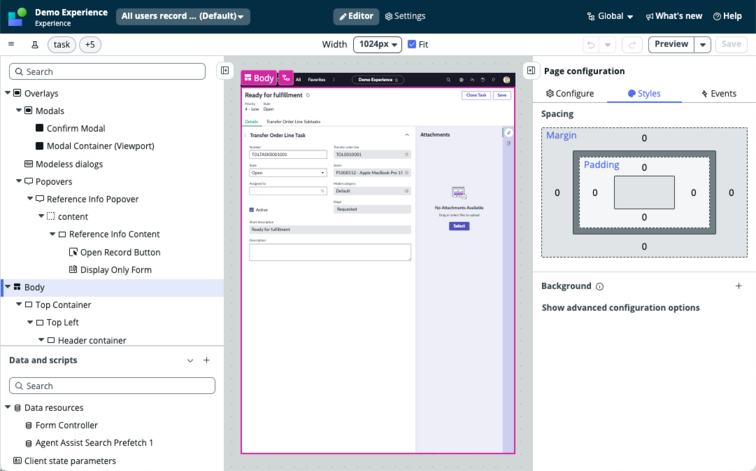Collapse the Modals tree node
The height and width of the screenshot is (471, 756).
pyautogui.click(x=19, y=110)
